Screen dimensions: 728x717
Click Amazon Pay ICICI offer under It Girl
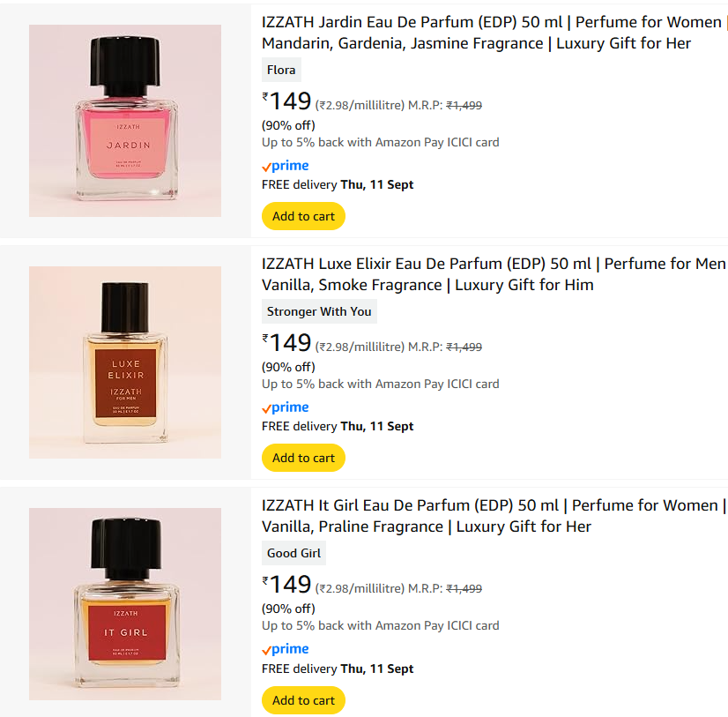pos(380,625)
